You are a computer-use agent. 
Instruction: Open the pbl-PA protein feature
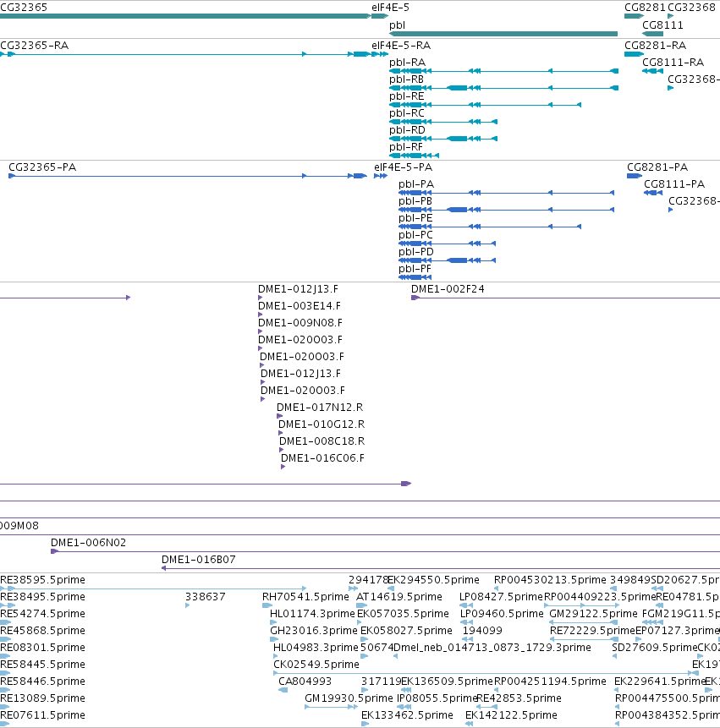[506, 193]
